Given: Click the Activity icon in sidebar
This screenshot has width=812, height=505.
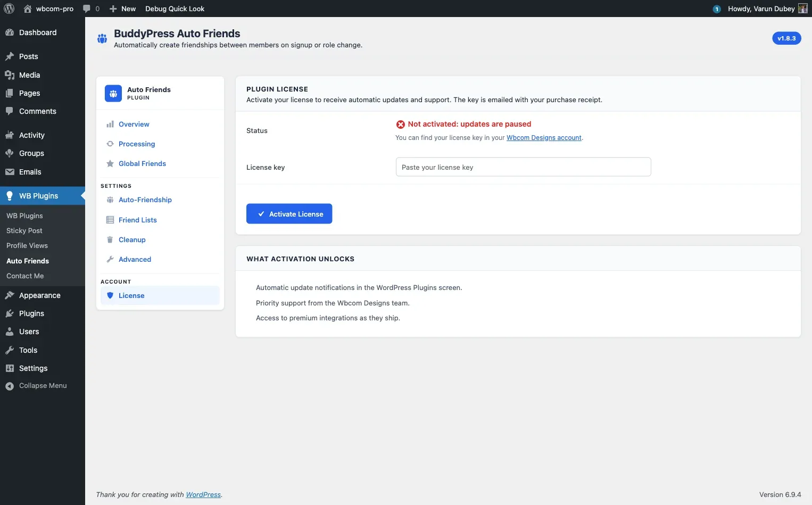Looking at the screenshot, I should (x=10, y=135).
